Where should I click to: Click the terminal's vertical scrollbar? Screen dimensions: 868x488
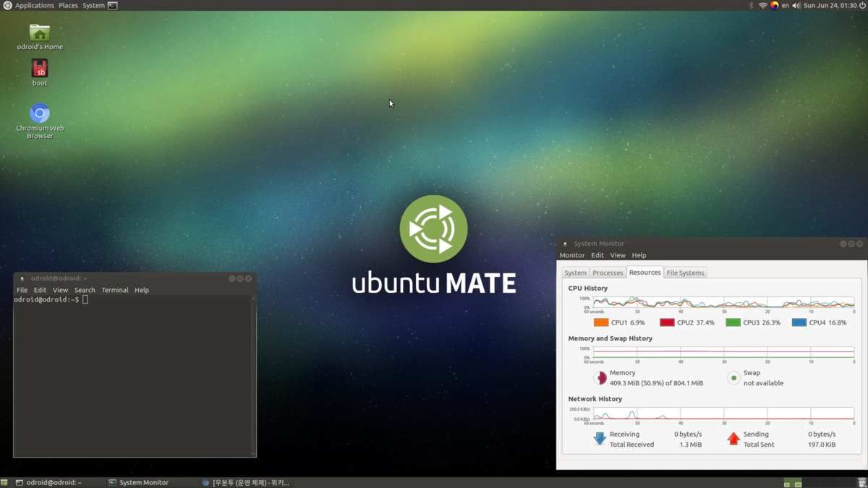pos(253,375)
